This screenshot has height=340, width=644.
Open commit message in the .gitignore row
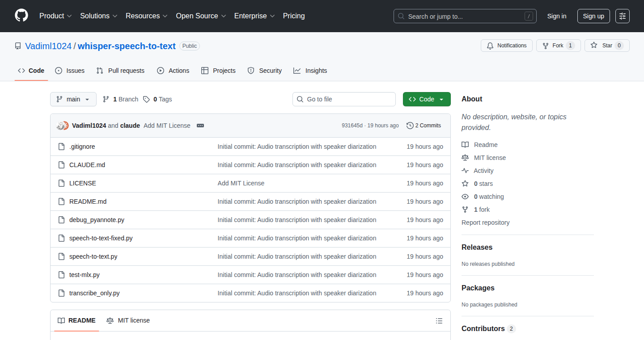297,147
